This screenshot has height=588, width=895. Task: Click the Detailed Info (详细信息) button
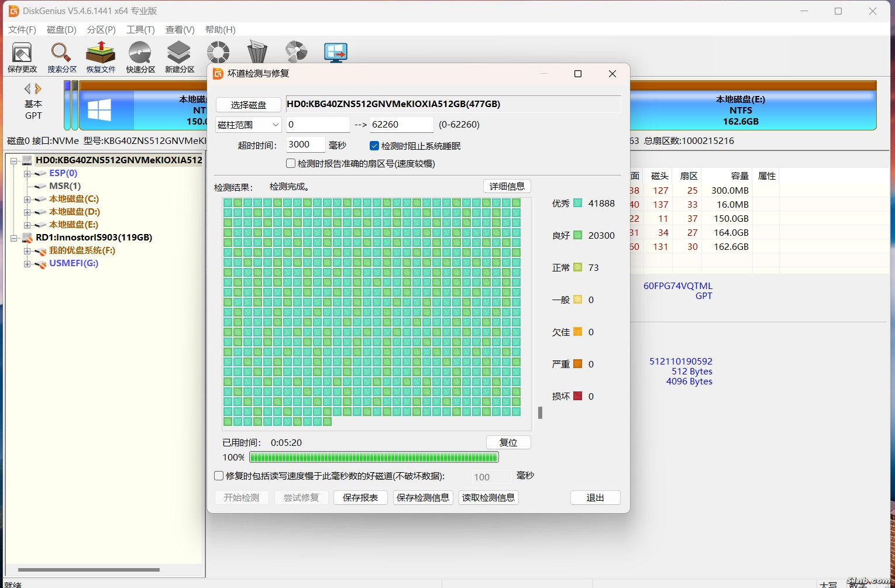pyautogui.click(x=507, y=186)
